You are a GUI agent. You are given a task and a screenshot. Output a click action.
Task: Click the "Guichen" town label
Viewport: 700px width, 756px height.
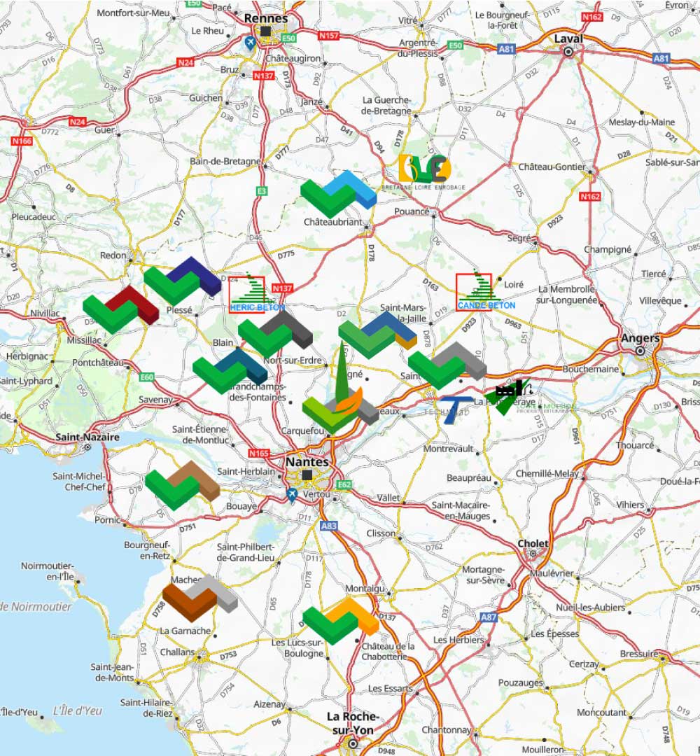pos(206,98)
